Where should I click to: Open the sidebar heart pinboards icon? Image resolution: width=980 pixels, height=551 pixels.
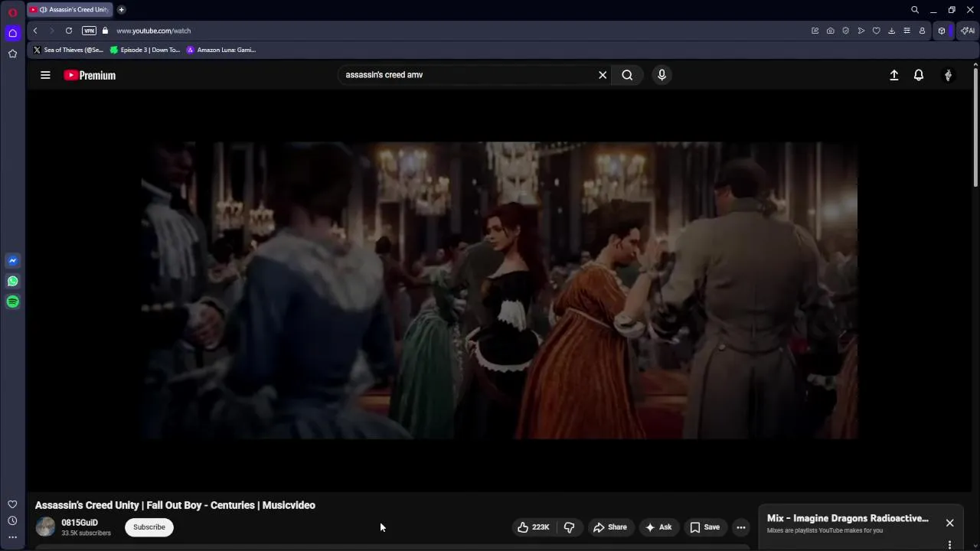click(12, 504)
